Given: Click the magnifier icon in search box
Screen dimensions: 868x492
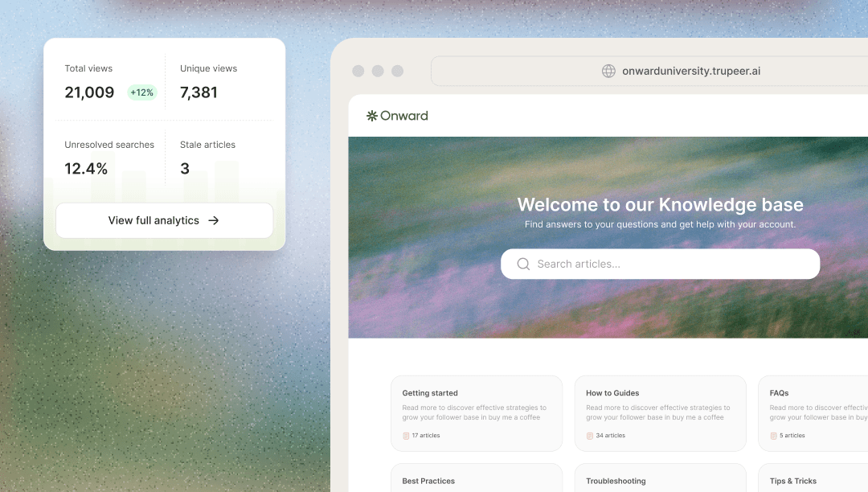Looking at the screenshot, I should click(x=523, y=264).
